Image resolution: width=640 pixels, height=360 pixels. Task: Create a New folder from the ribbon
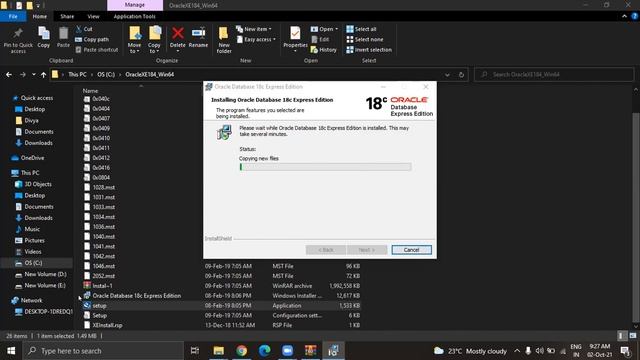point(224,40)
